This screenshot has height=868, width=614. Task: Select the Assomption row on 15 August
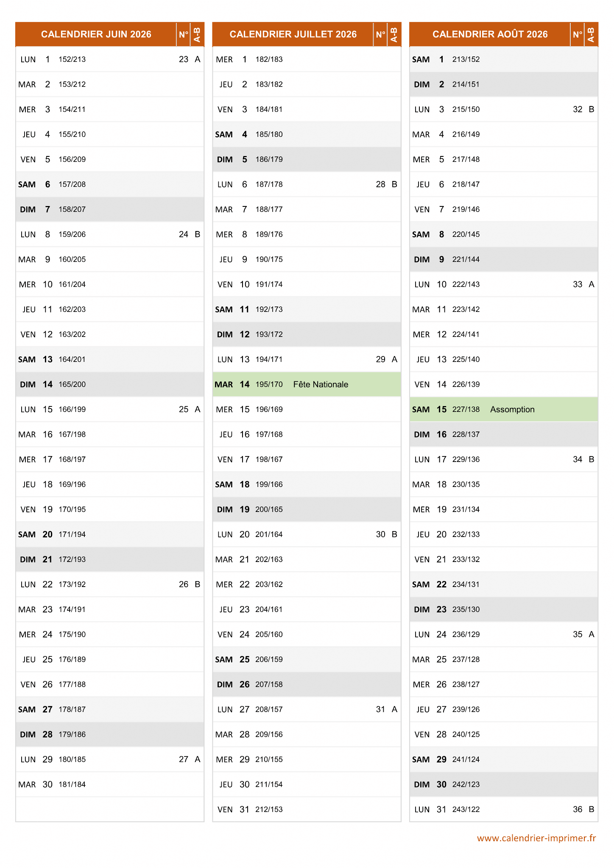point(504,409)
